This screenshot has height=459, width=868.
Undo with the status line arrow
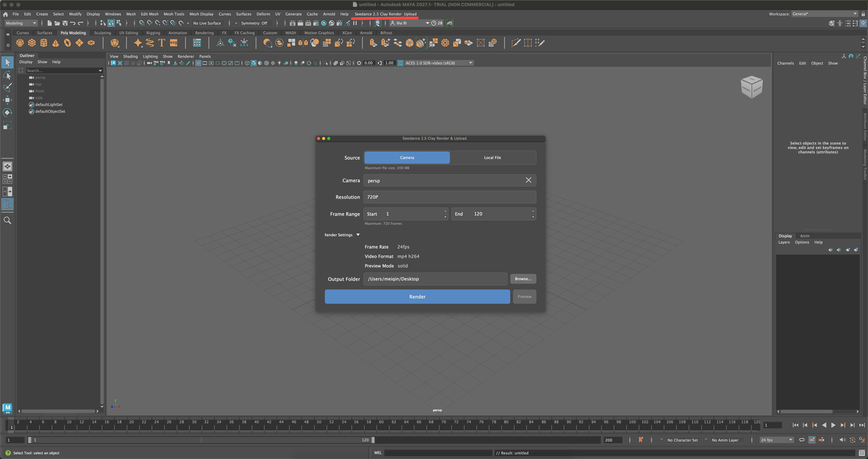[73, 23]
